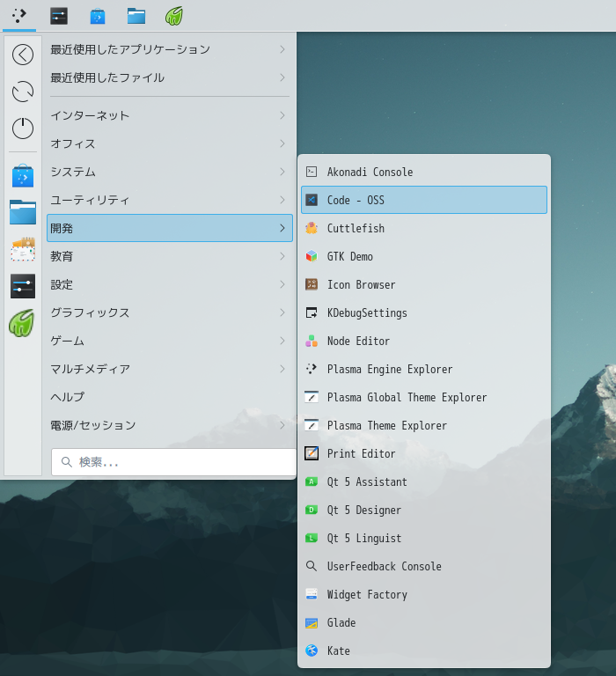This screenshot has height=676, width=616.
Task: Click the Kate editor icon
Action: 312,650
